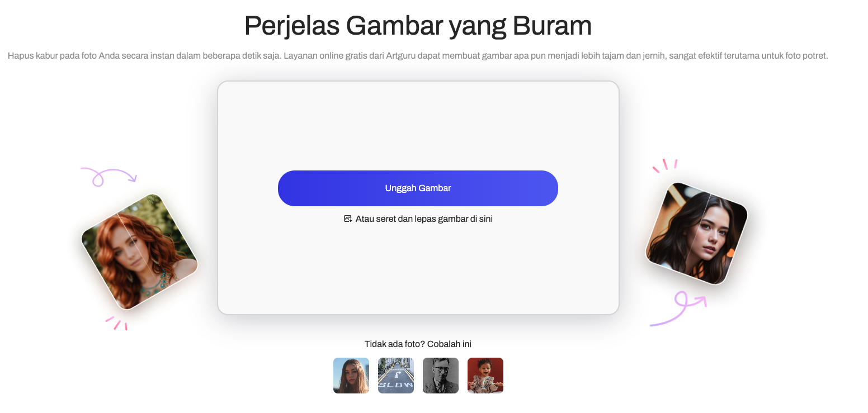The width and height of the screenshot is (868, 413).
Task: Click the purple looped arrow below dark-haired photo
Action: 680,307
